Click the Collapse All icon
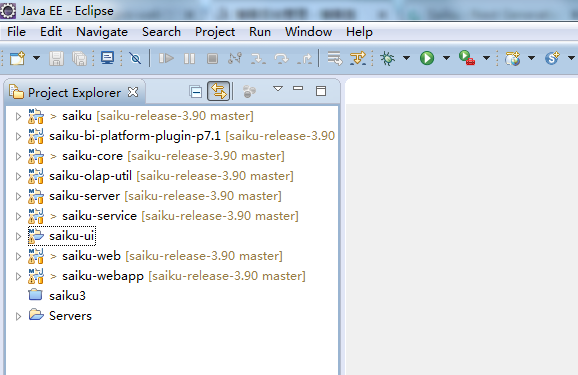578x375 pixels. tap(196, 91)
